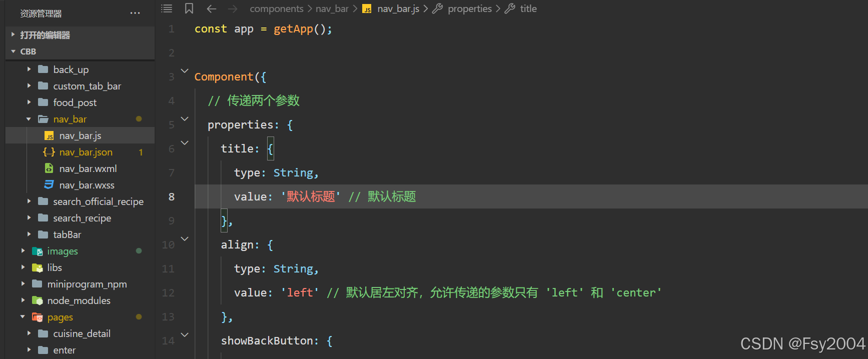Click the nav_bar.wxss stylesheet icon
The height and width of the screenshot is (359, 868).
click(x=49, y=185)
